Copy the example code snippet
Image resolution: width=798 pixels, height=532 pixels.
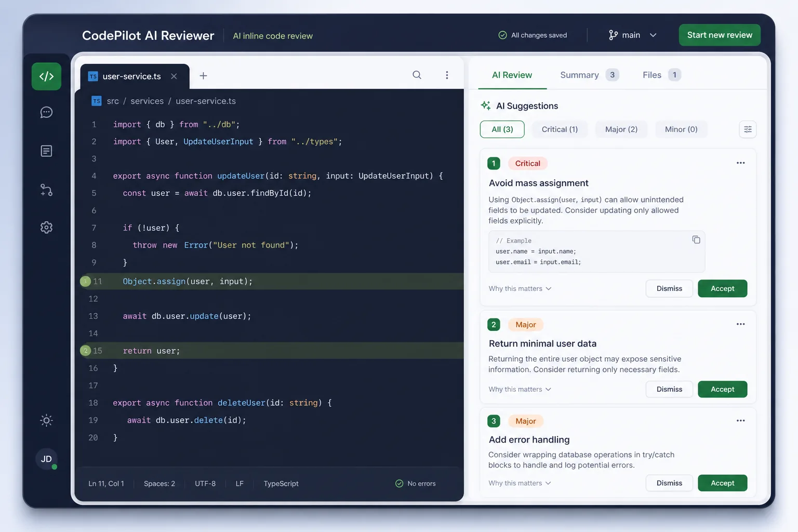pos(696,240)
